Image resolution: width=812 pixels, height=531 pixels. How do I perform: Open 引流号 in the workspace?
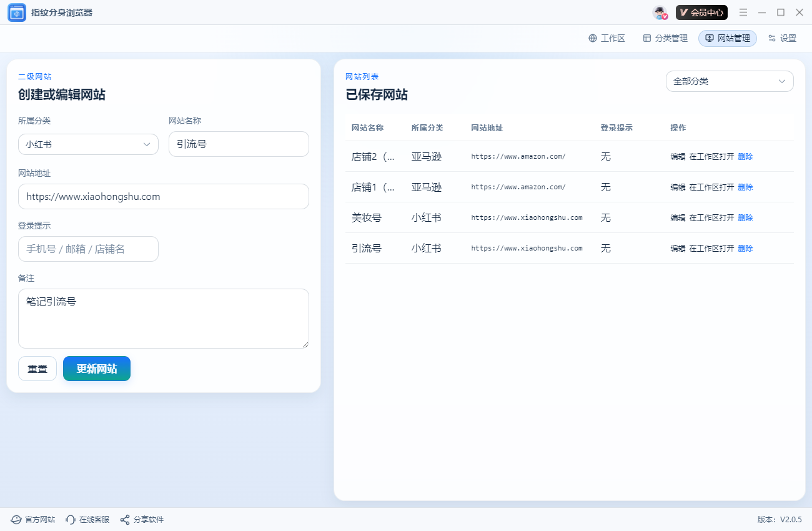click(x=711, y=249)
